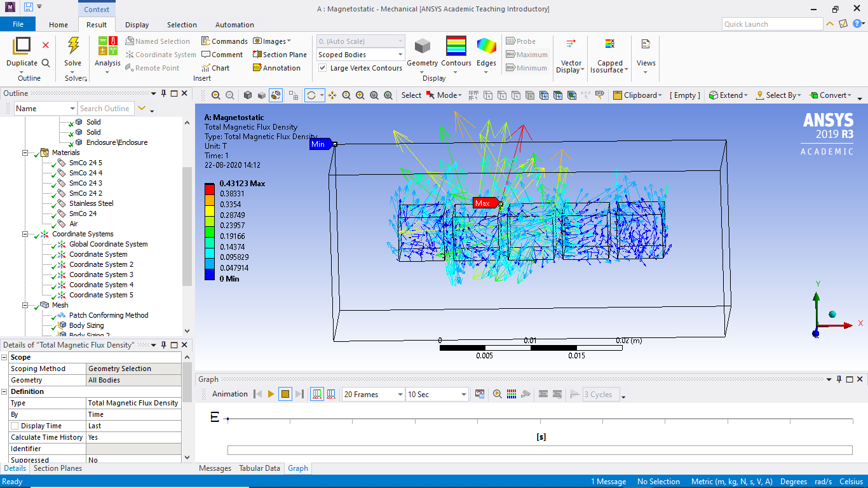Insert a Comment
Viewport: 868px width, 488px height.
[x=222, y=55]
